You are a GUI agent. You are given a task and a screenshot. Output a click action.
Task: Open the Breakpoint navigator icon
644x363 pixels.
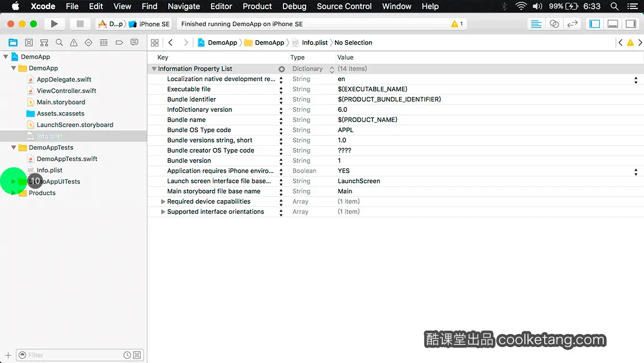pyautogui.click(x=119, y=43)
